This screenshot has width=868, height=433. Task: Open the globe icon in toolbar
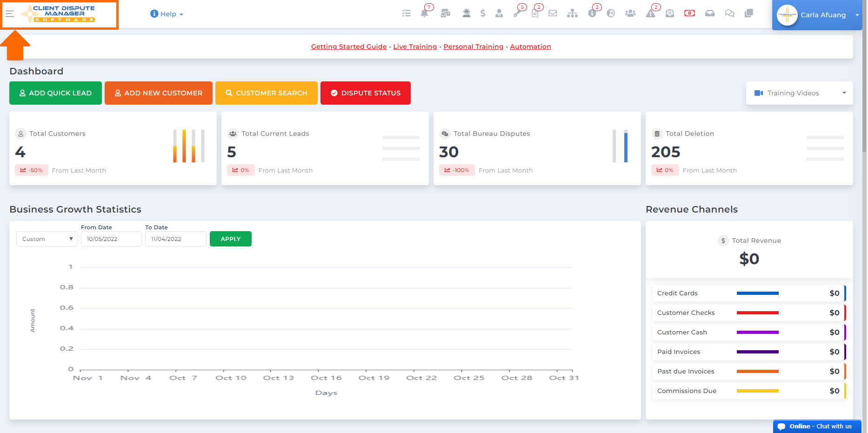611,13
